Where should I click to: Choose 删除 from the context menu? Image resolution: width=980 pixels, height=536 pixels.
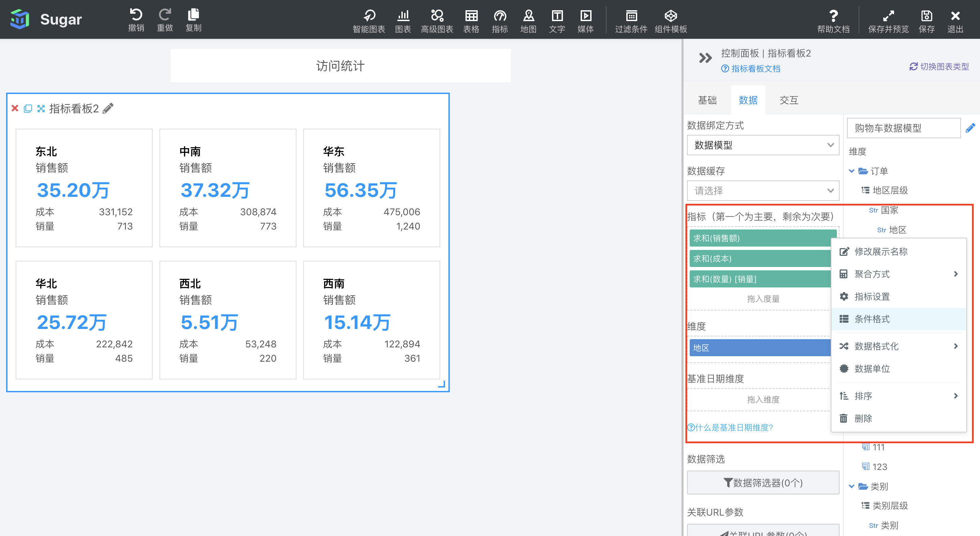pos(899,418)
